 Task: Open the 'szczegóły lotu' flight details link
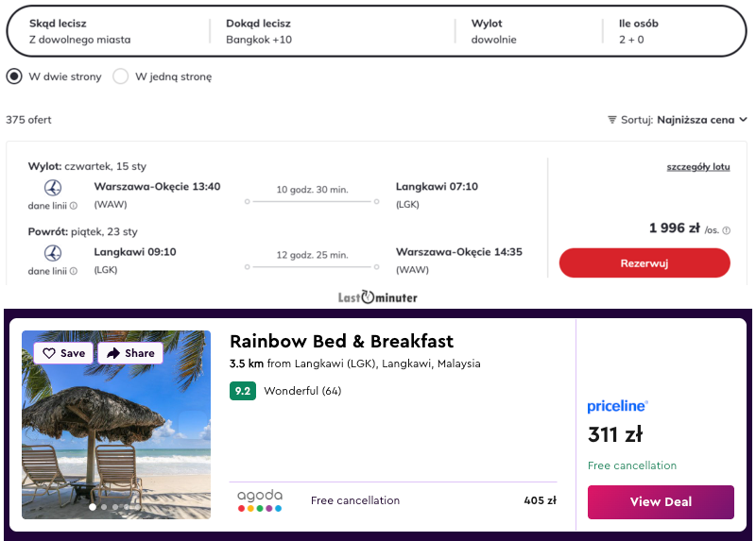698,167
